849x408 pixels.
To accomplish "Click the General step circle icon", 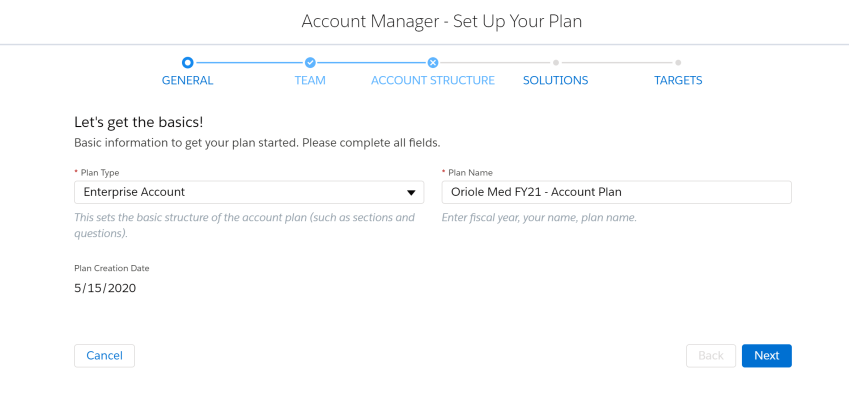I will point(187,63).
